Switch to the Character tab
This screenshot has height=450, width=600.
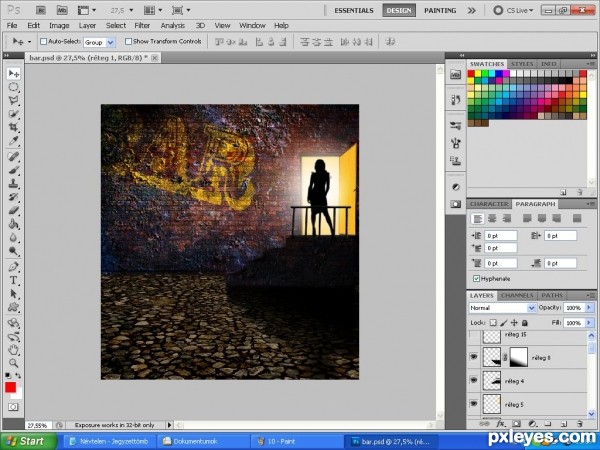(x=489, y=204)
